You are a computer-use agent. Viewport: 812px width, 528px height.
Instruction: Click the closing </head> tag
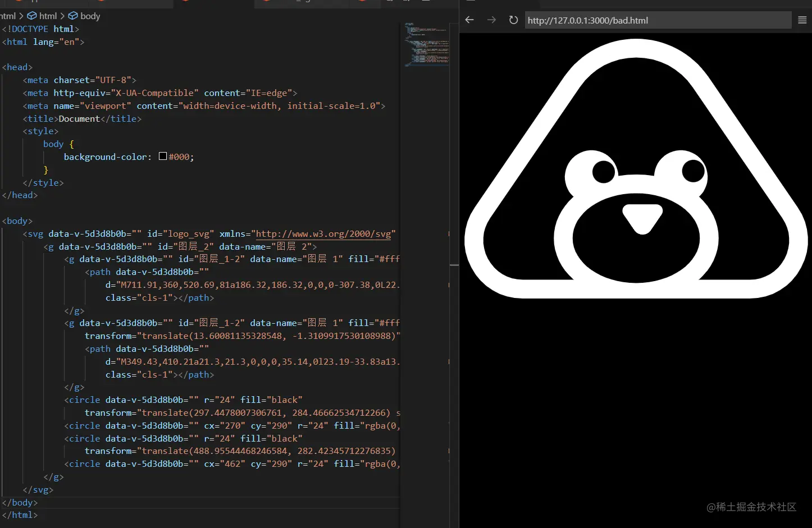point(20,195)
